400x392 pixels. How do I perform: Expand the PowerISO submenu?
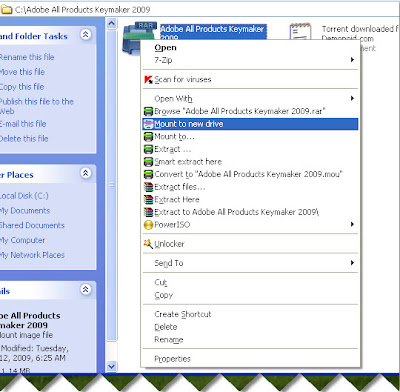[250, 225]
